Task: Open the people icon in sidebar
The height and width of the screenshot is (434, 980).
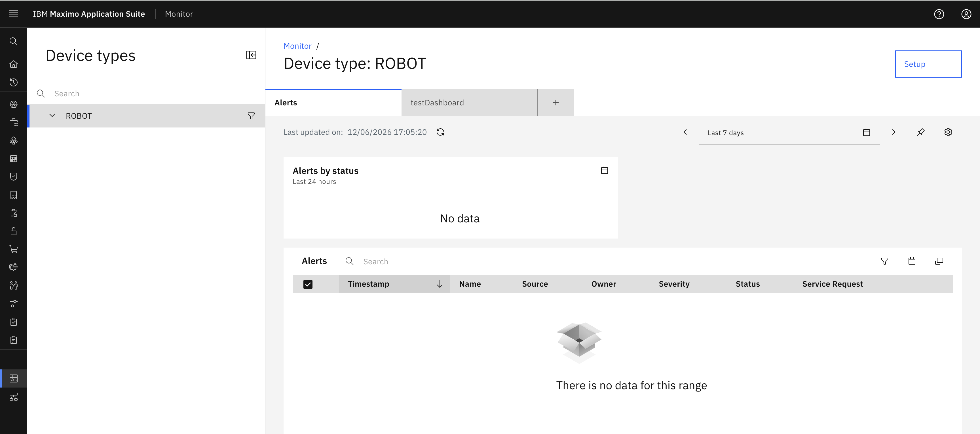Action: point(14,285)
